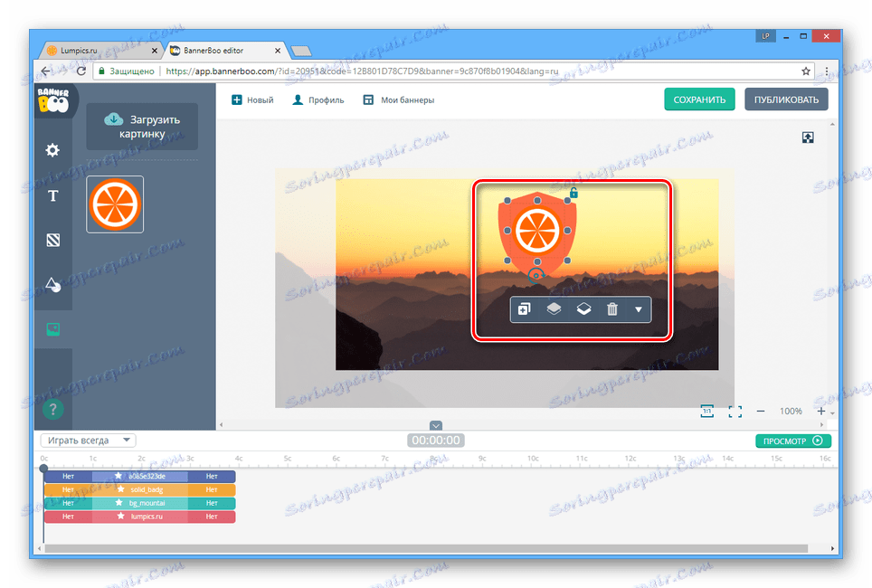Reload the page
Image resolution: width=872 pixels, height=588 pixels.
(x=81, y=71)
